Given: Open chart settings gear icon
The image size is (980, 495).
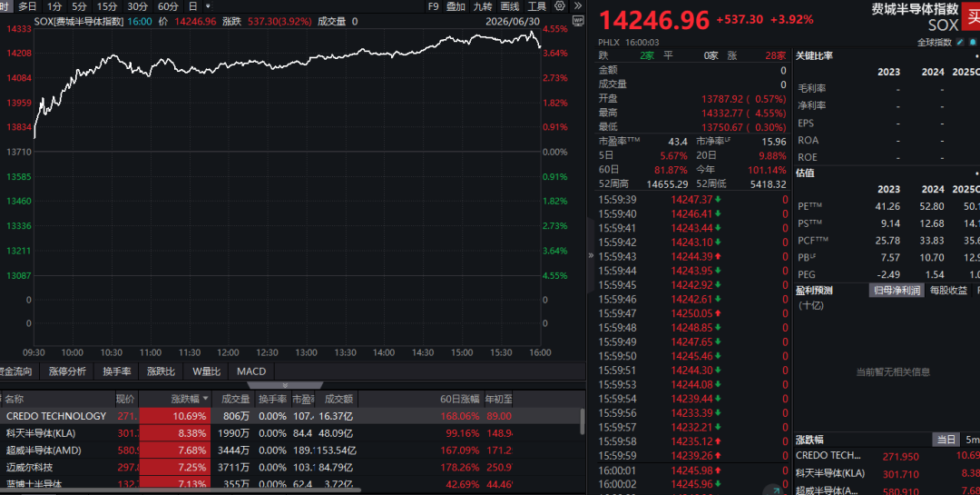Looking at the screenshot, I should (559, 6).
